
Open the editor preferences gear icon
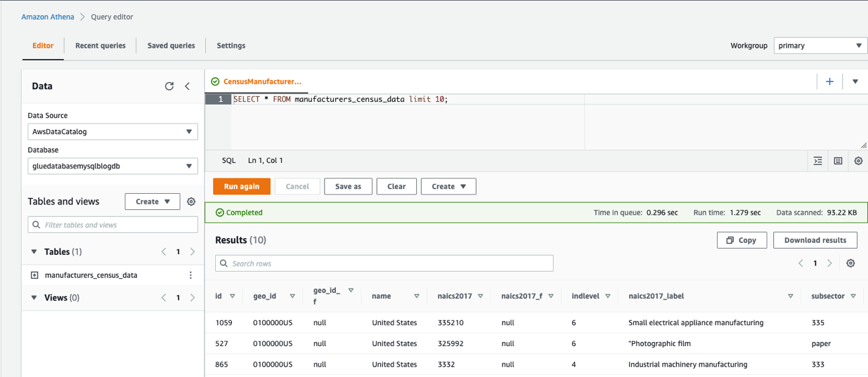pyautogui.click(x=858, y=161)
